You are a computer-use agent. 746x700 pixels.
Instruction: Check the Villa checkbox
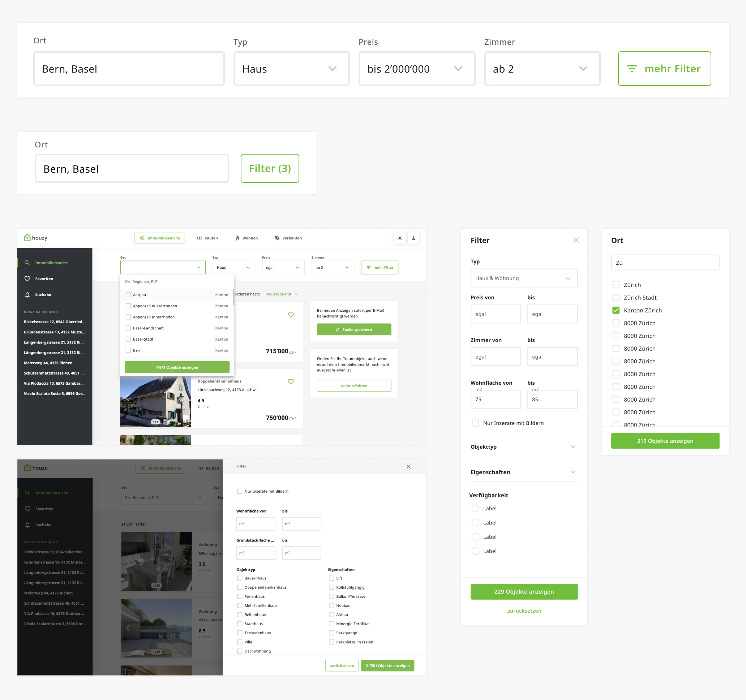click(x=240, y=642)
